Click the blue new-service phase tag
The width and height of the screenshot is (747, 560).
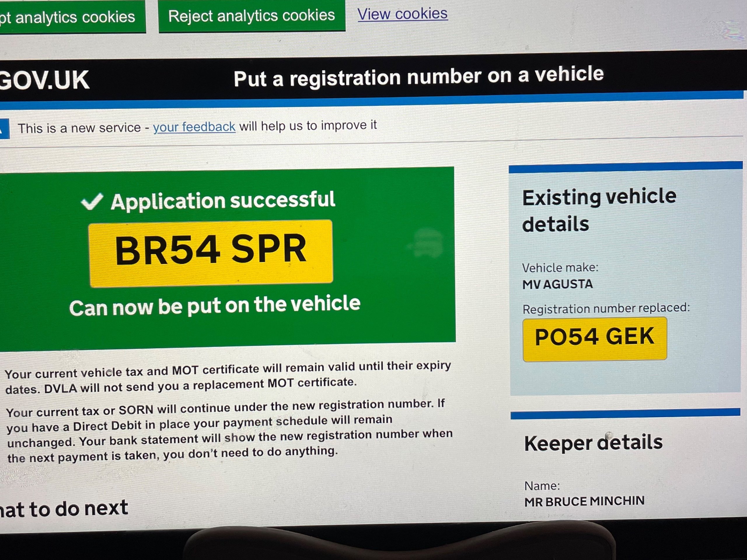coord(5,129)
